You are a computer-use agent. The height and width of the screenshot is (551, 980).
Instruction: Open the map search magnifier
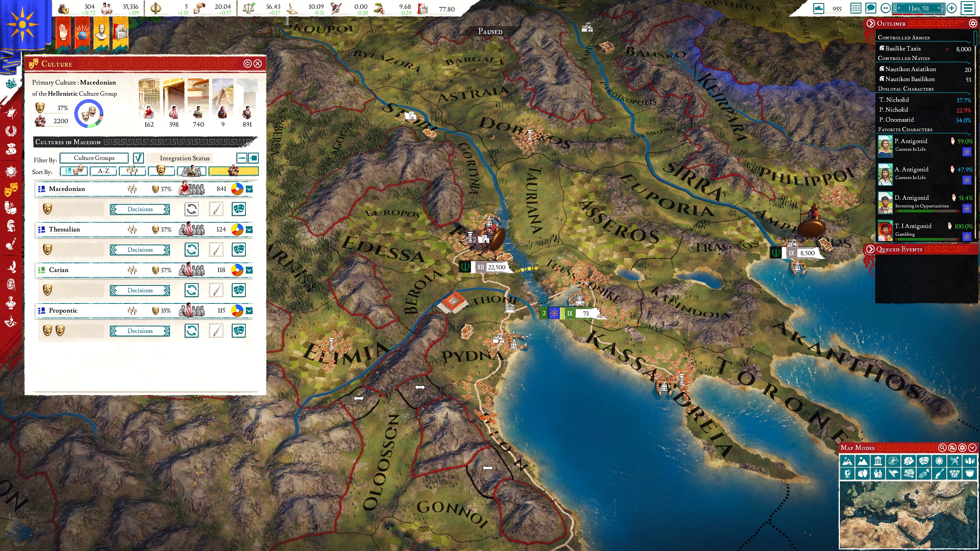click(x=942, y=448)
